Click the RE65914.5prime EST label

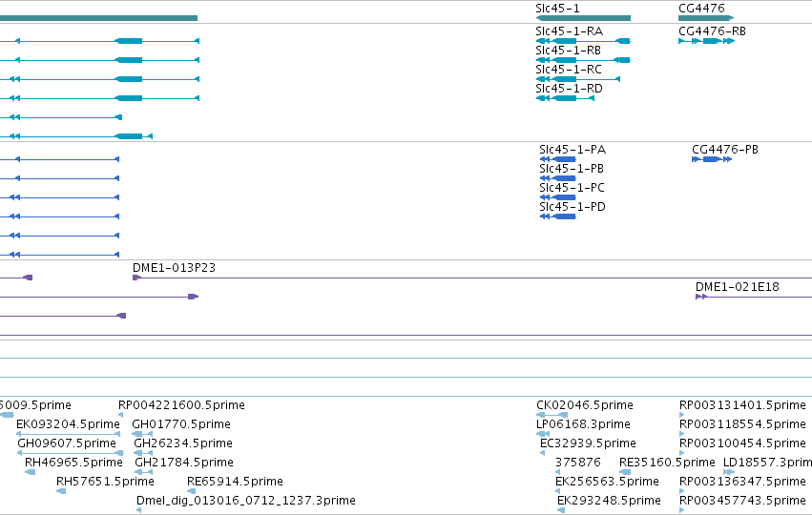coord(235,482)
